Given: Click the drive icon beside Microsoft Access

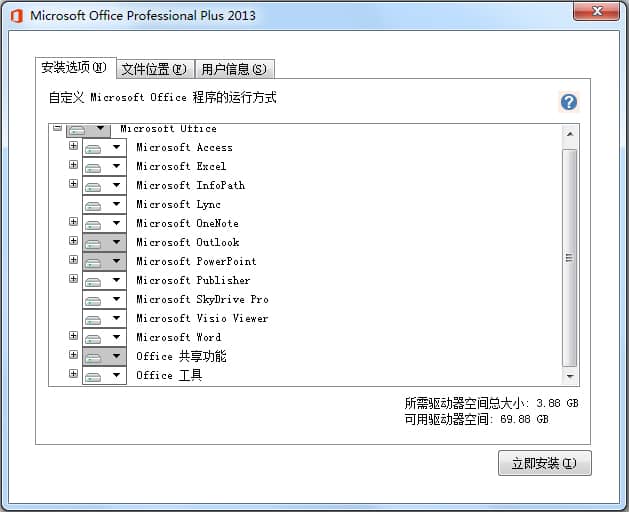Looking at the screenshot, I should click(94, 148).
